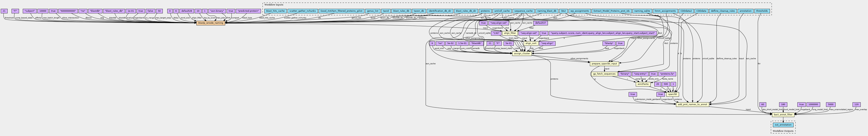868x136 pixels.
Task: Select the blast_rules_db input node
Action: point(401,11)
